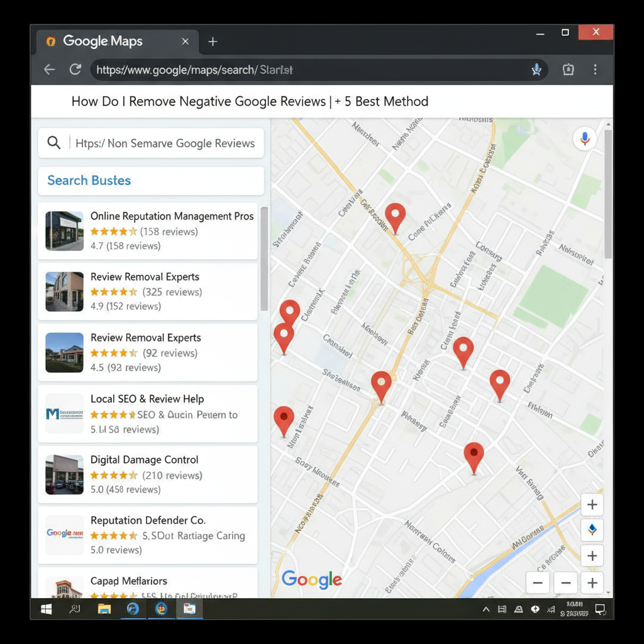Screen dimensions: 644x644
Task: Reload the page with the refresh icon
Action: 75,69
